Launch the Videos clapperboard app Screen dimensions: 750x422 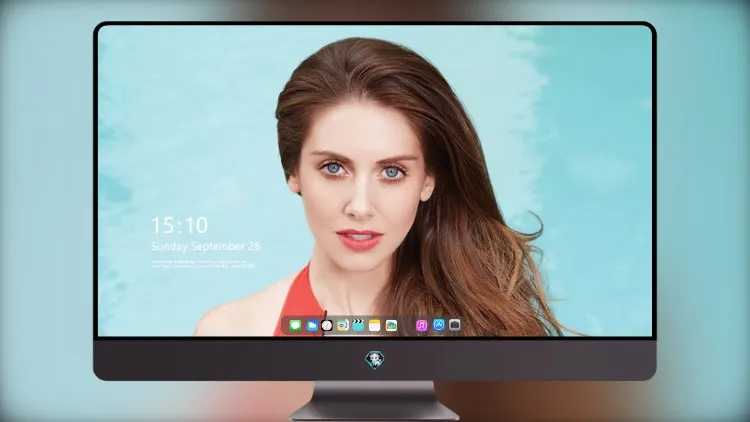click(x=358, y=325)
